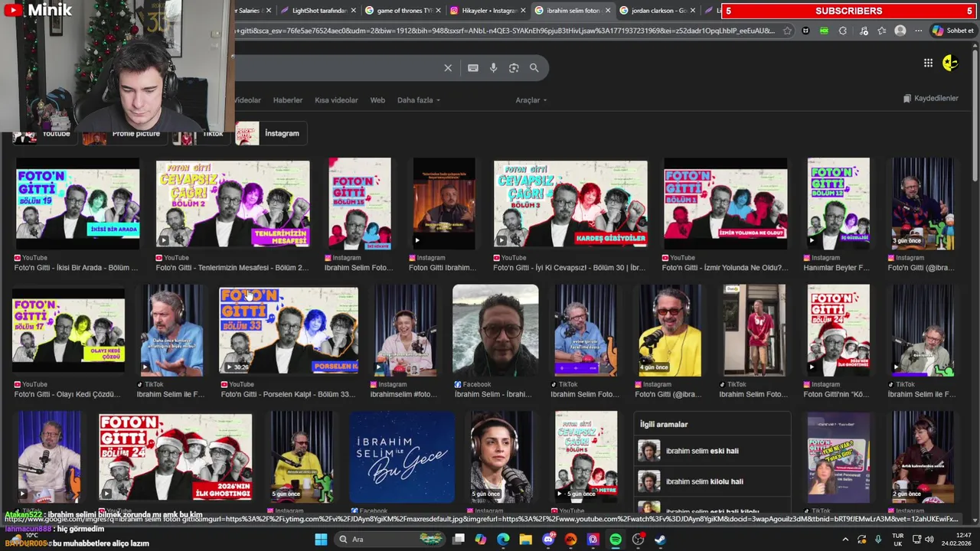Open the Windows Start menu

point(321,540)
